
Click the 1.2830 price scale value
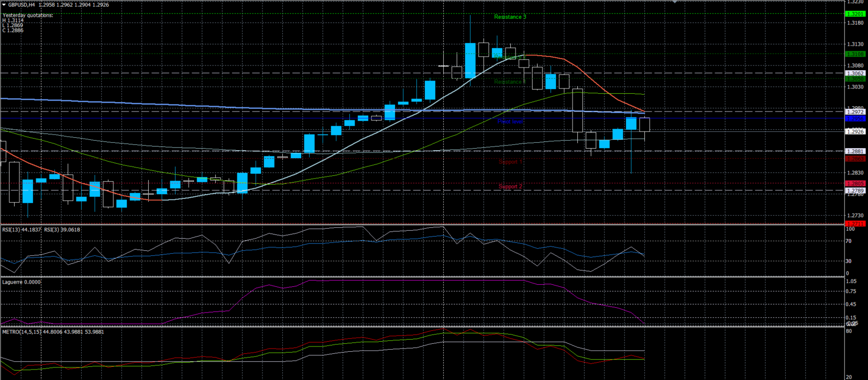tap(855, 173)
